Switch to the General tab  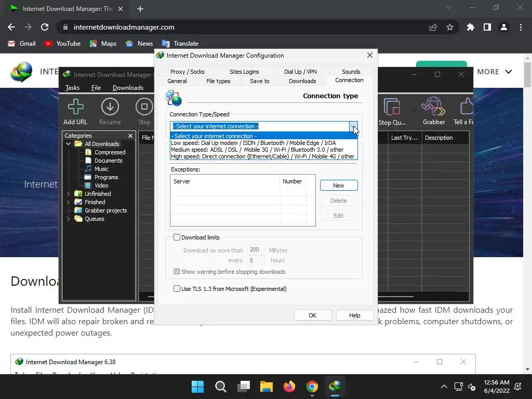coord(177,81)
